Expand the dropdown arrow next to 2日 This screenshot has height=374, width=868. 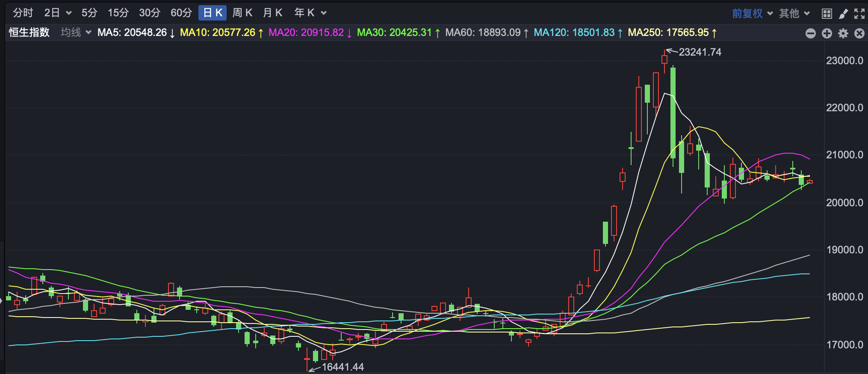coord(68,13)
